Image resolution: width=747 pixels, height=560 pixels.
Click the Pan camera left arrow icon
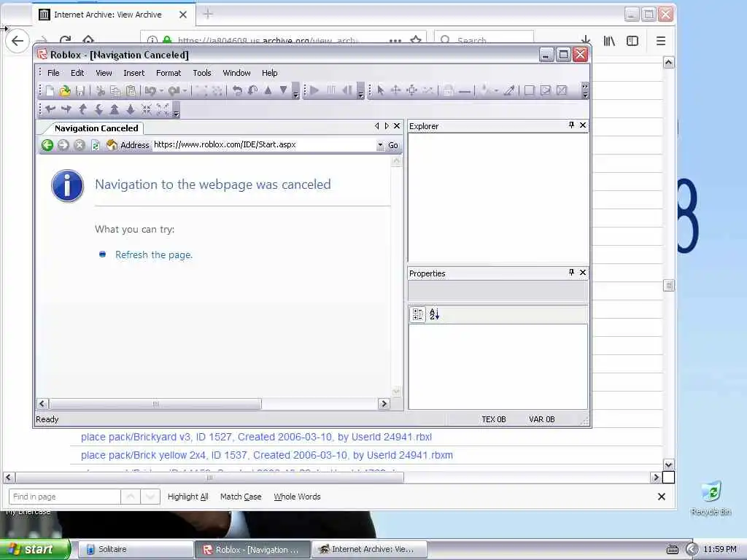(x=50, y=109)
